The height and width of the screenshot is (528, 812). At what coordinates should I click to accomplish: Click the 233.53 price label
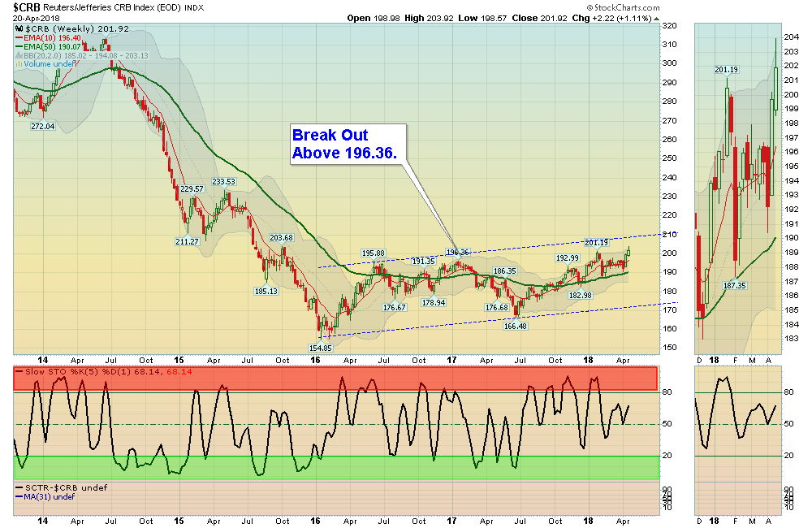click(x=224, y=181)
